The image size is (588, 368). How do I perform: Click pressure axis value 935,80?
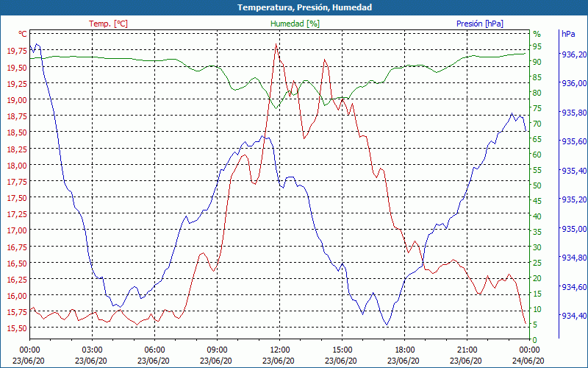(x=574, y=113)
